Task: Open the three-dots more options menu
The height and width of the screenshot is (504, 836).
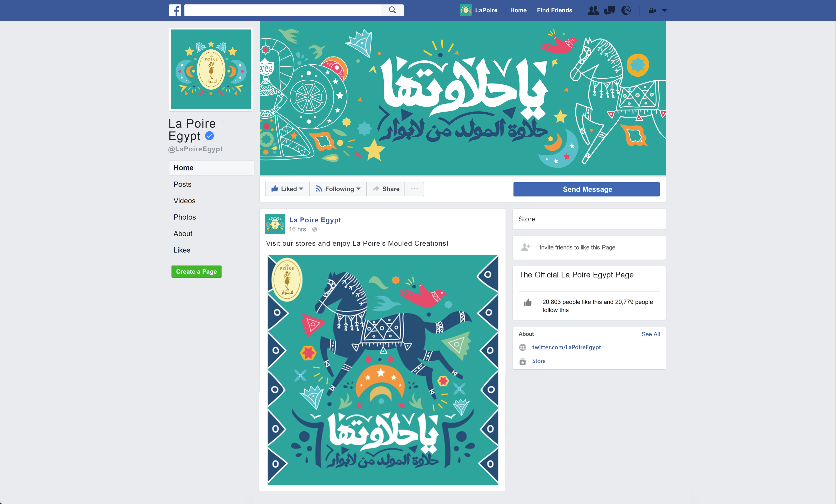Action: point(414,189)
